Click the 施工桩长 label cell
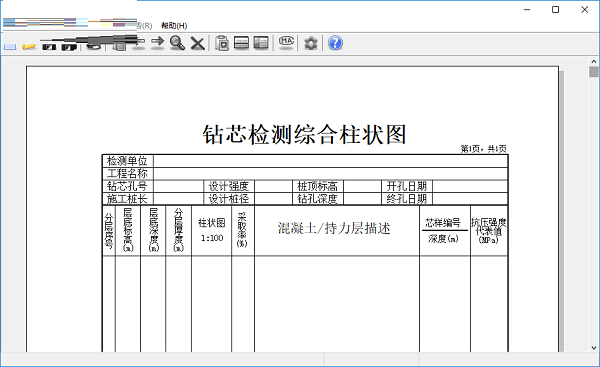The image size is (600, 367). pos(127,199)
